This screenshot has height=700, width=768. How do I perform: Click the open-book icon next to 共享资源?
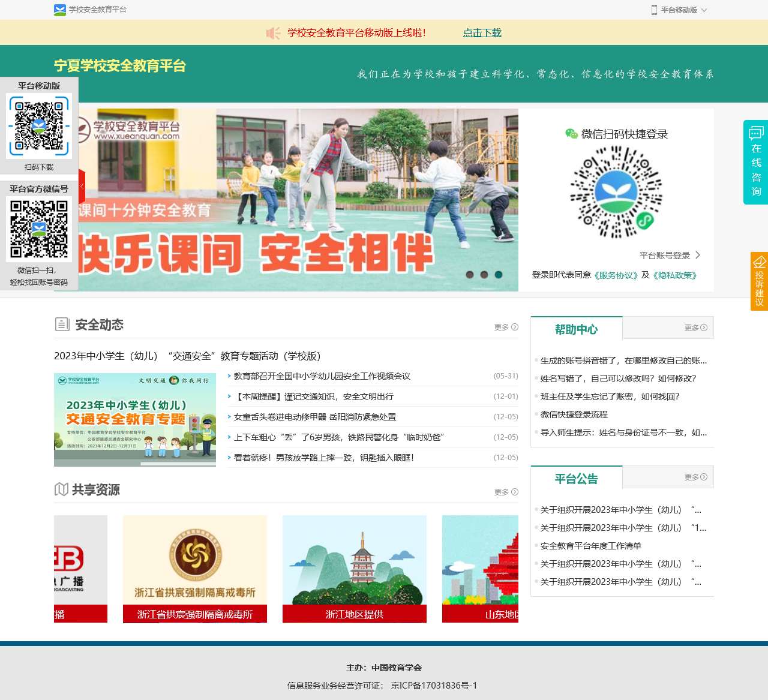(61, 489)
